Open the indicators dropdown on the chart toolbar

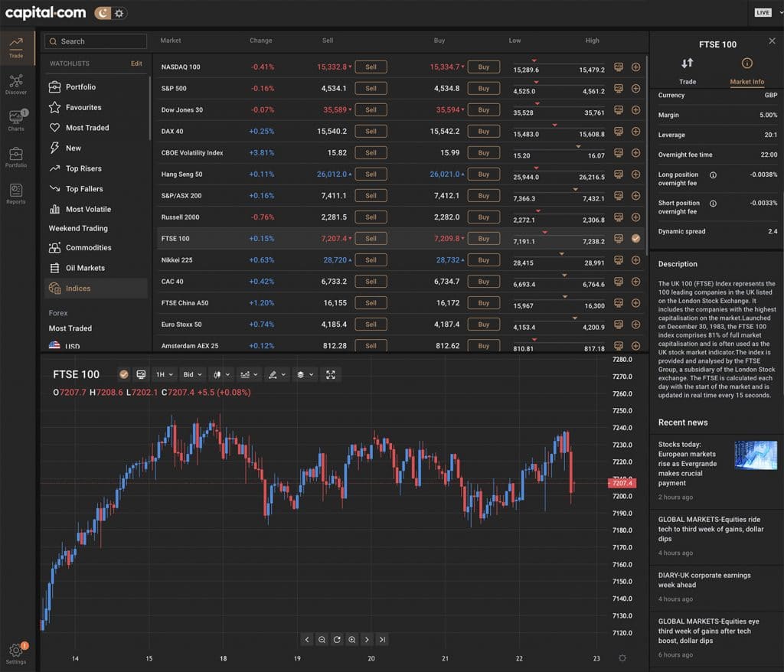click(249, 374)
